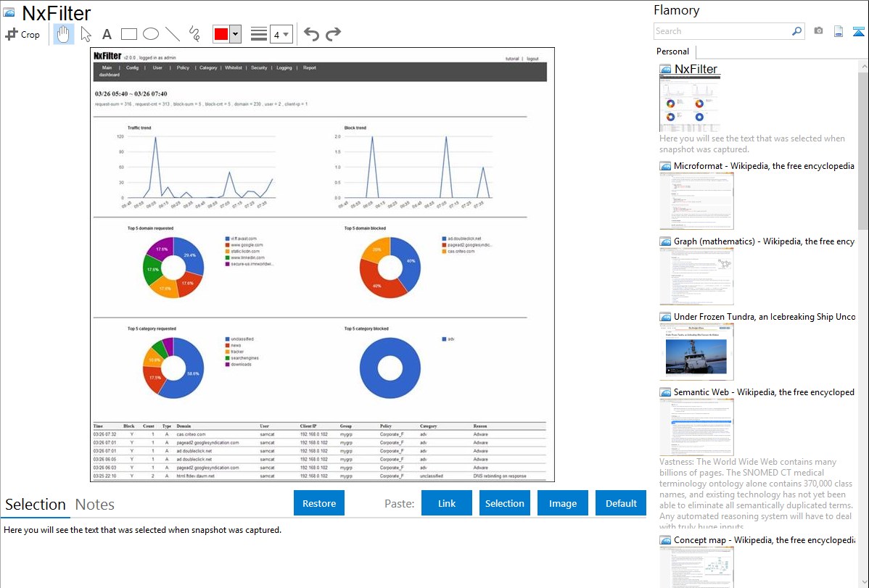Viewport: 869px width, 588px height.
Task: Click the icon beside Microformat title
Action: [665, 166]
